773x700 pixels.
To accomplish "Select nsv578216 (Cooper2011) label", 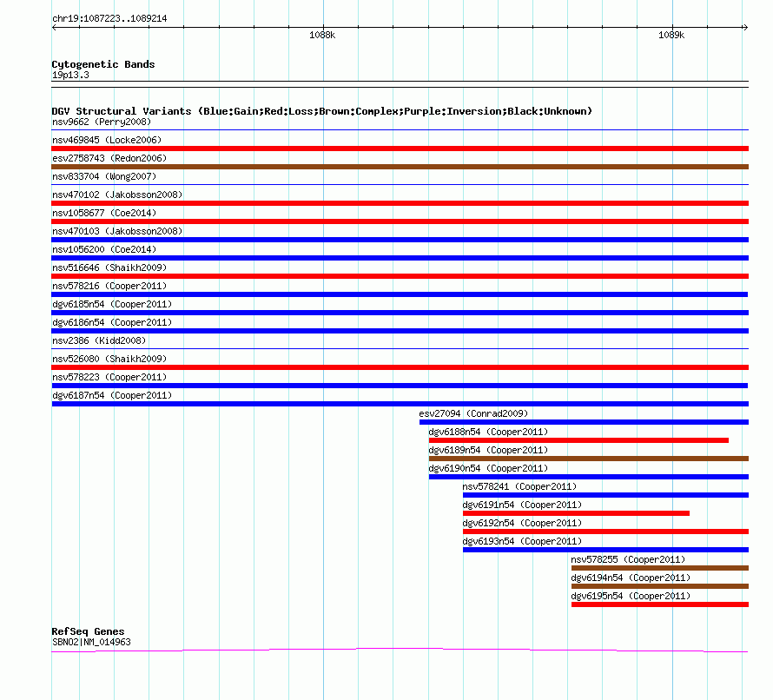I will [109, 286].
